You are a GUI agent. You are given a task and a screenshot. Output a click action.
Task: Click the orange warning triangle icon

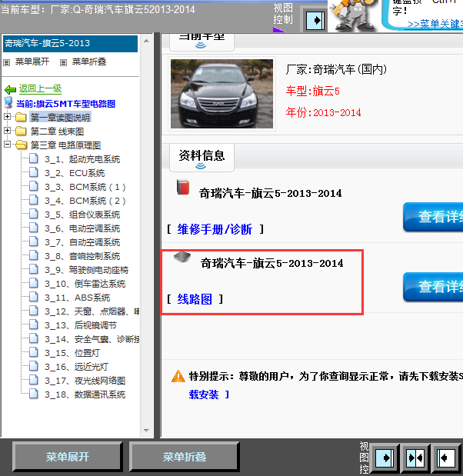pos(178,376)
